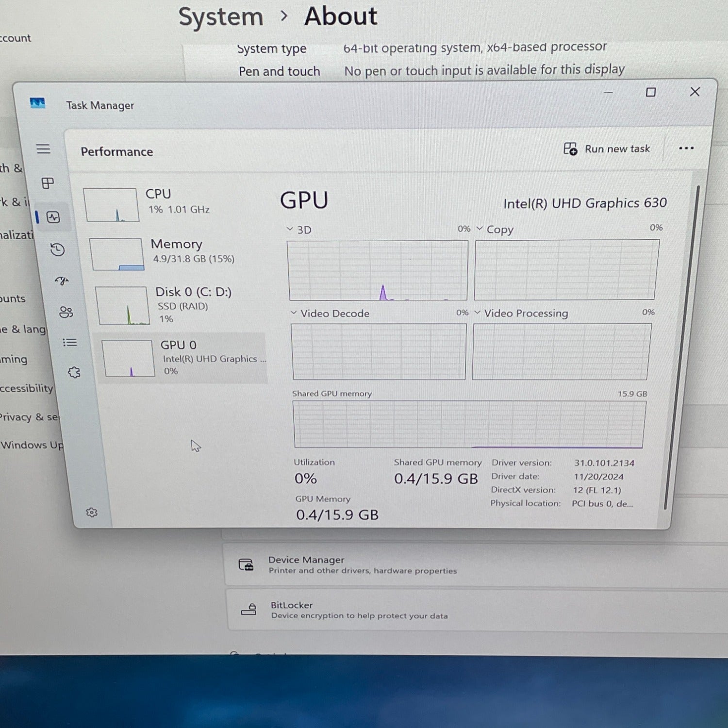Open the three-dot more options menu
The height and width of the screenshot is (728, 728).
point(686,149)
